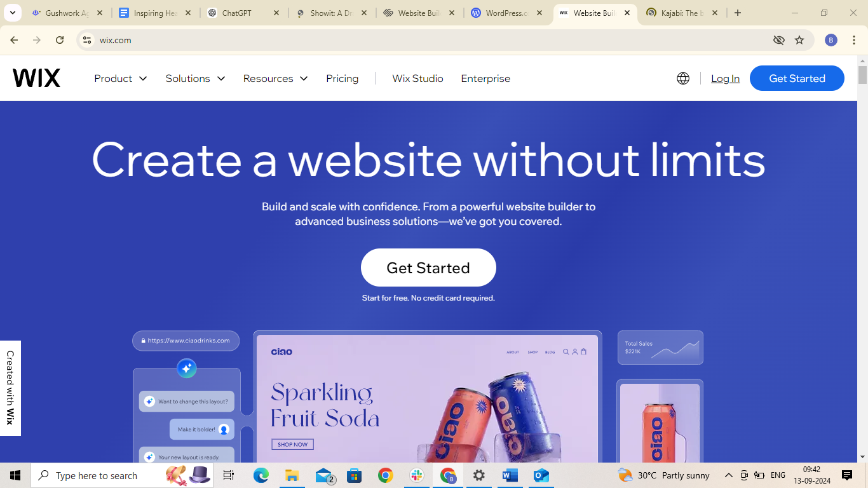The image size is (868, 488).
Task: Open the language globe selector
Action: (683, 78)
